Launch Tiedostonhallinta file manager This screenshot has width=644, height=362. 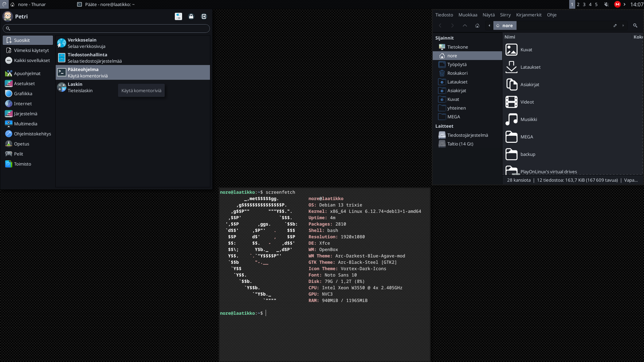[133, 57]
